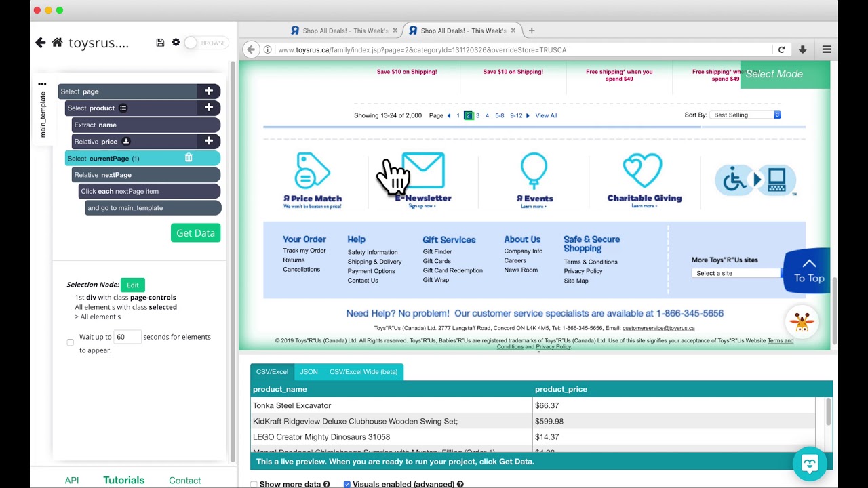
Task: Select the Extract name command
Action: pyautogui.click(x=146, y=125)
